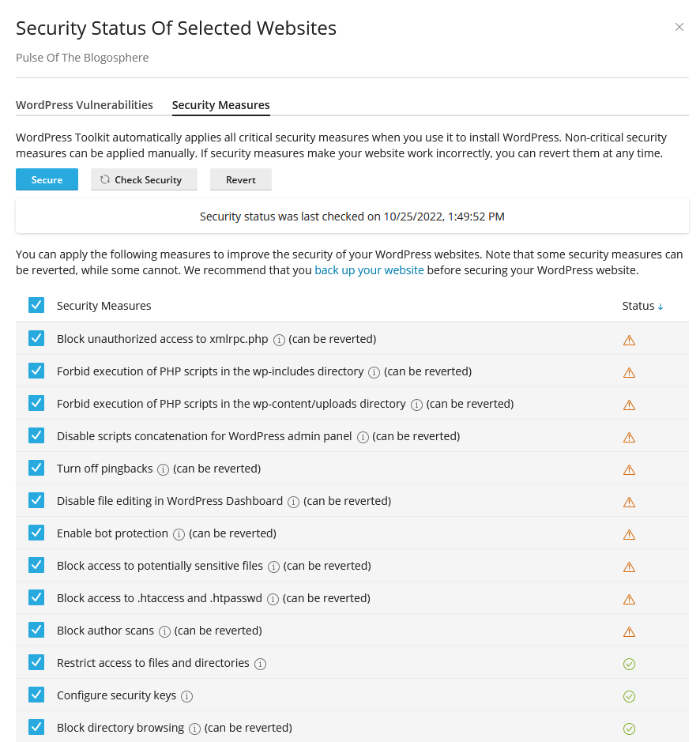Click info icon for Disable file editing
This screenshot has width=700, height=742.
293,502
